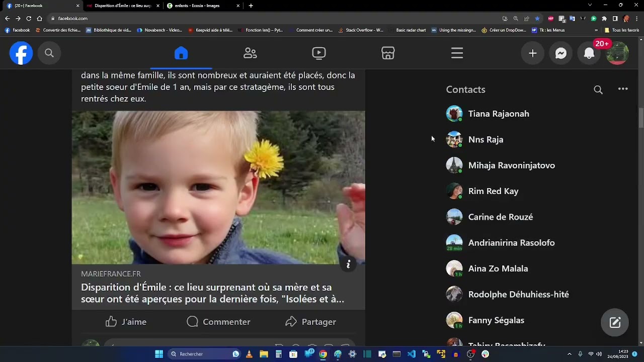This screenshot has height=362, width=644.
Task: Open Tk : les Menus bookmark
Action: tap(548, 30)
